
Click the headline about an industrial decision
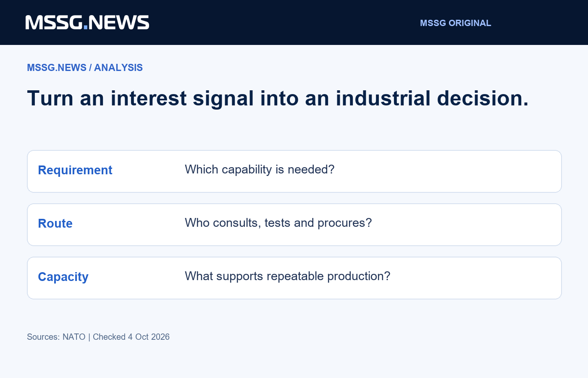278,98
